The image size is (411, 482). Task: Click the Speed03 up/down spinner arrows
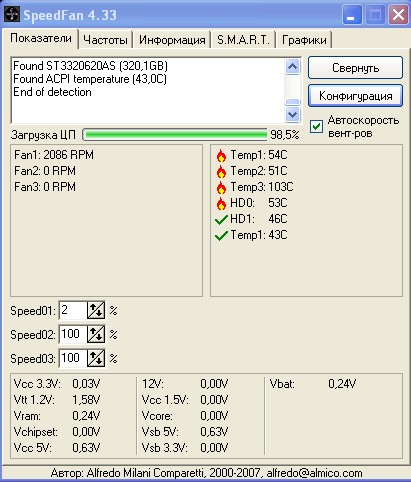96,358
